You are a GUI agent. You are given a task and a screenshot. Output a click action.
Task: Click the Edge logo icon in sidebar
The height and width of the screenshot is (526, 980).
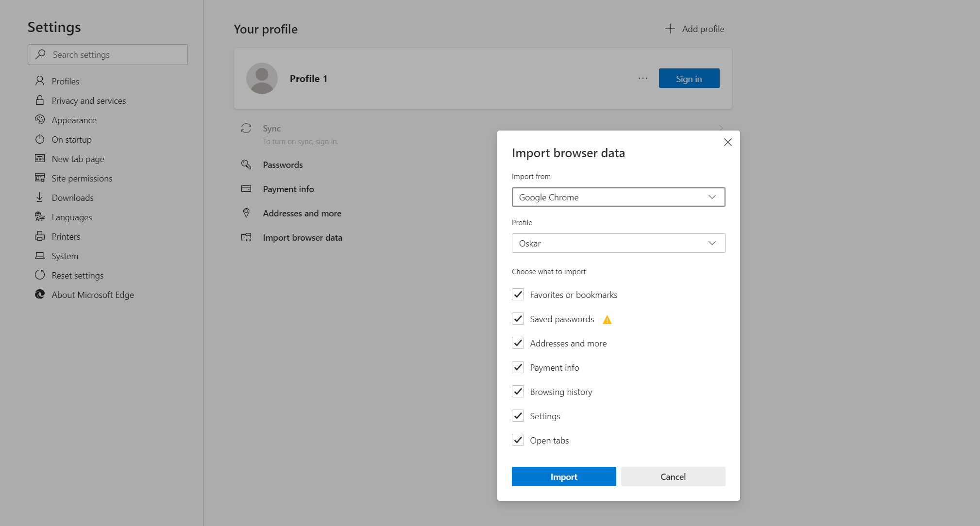coord(40,295)
